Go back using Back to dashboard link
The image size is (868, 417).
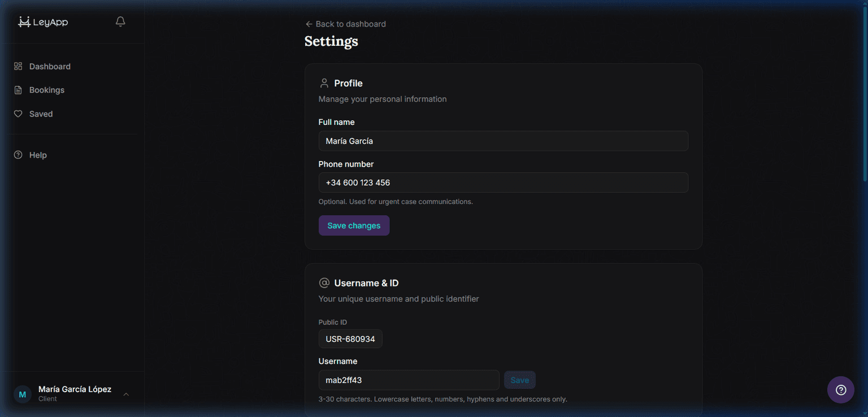(345, 24)
